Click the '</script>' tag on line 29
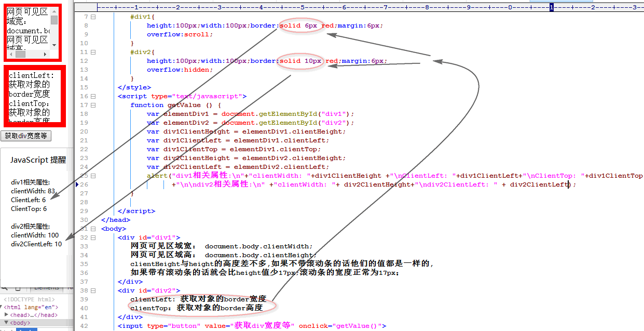The image size is (644, 331). 136,211
